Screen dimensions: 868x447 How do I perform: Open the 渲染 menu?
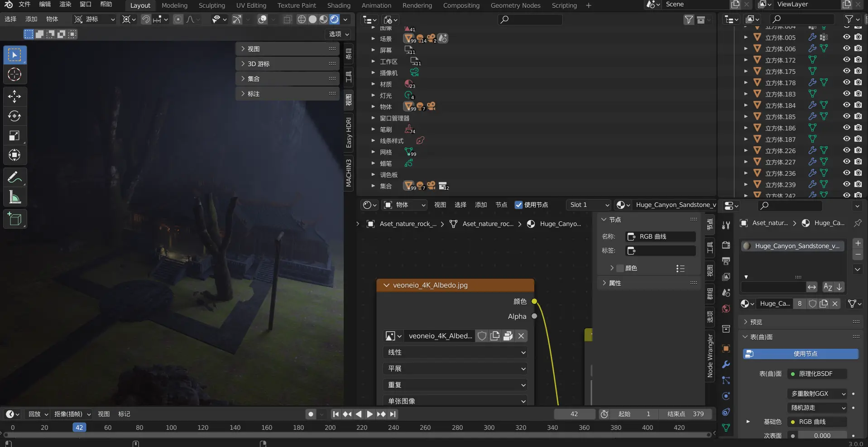click(65, 5)
